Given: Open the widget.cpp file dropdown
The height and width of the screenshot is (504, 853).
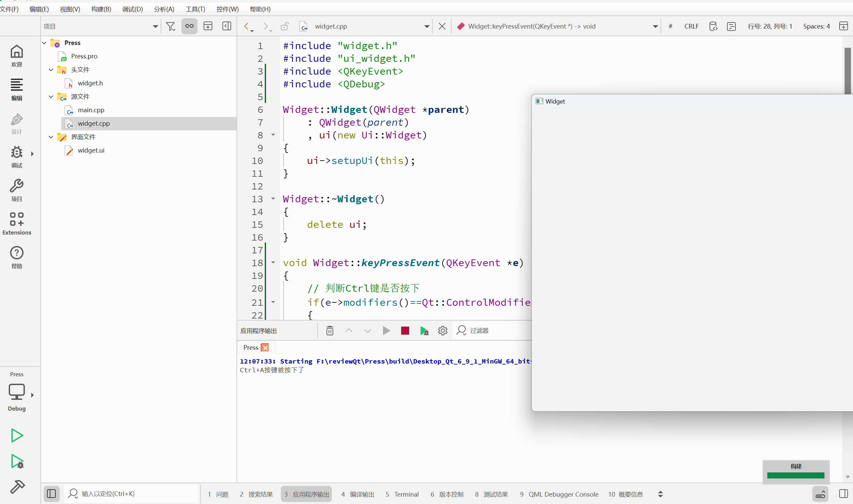Looking at the screenshot, I should click(427, 26).
